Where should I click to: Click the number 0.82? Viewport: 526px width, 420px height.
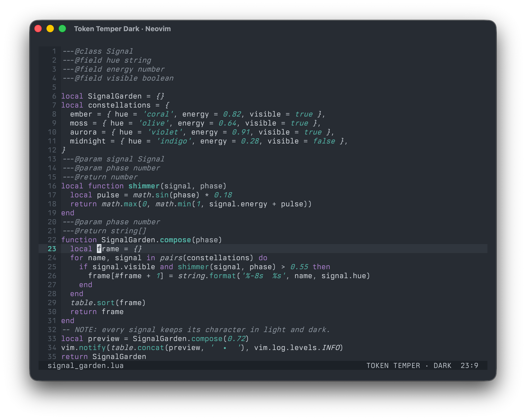click(x=232, y=114)
